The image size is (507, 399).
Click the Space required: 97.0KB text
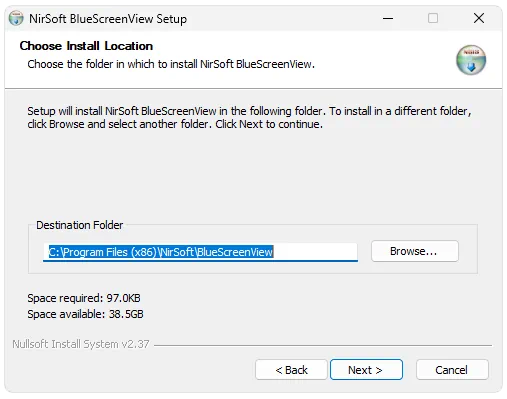coord(84,298)
